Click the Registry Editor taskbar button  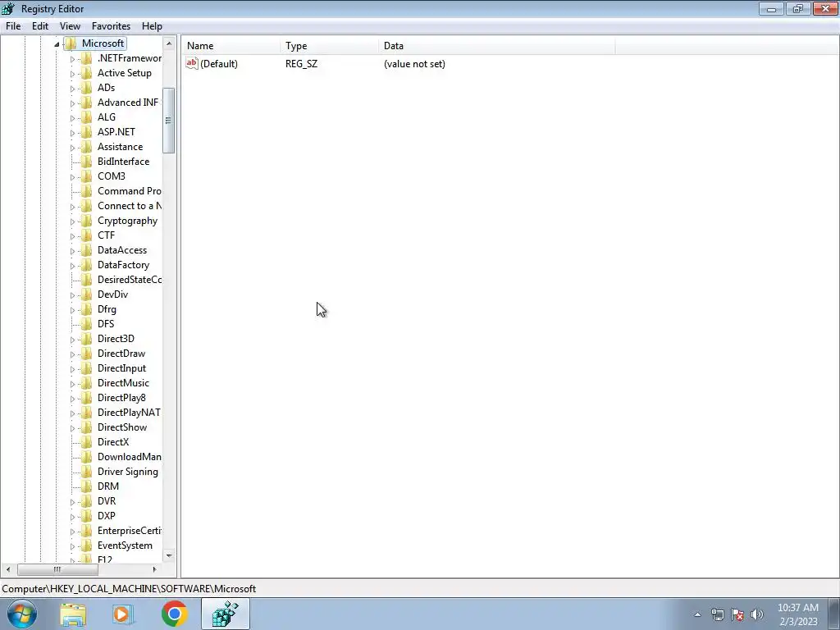(x=225, y=614)
